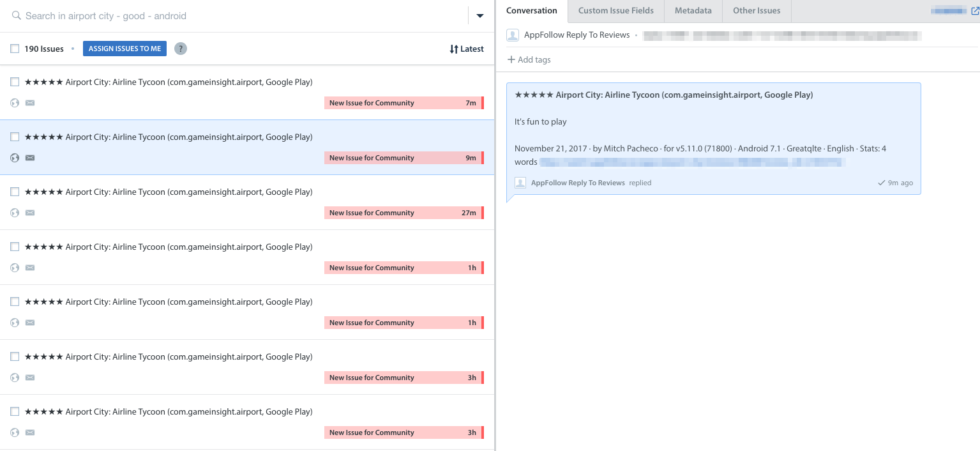980x451 pixels.
Task: Open external link icon at top right
Action: [973, 11]
